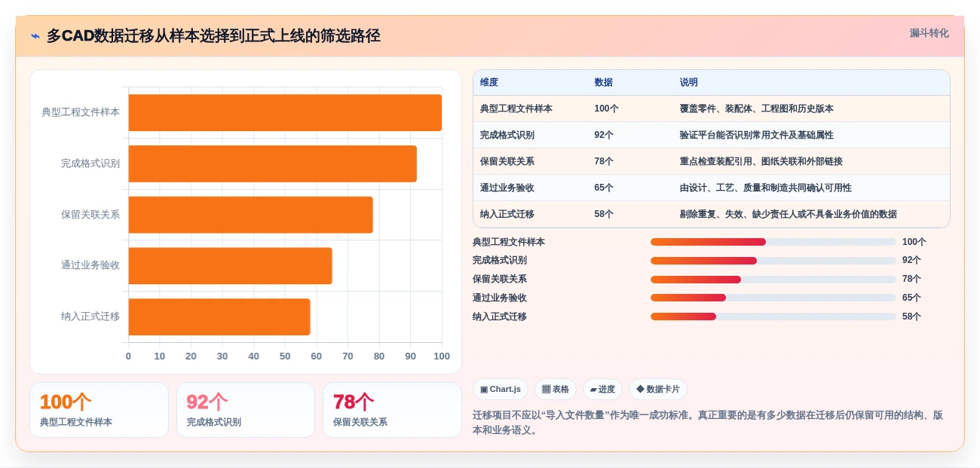This screenshot has width=980, height=468.
Task: Click the 50 axis tick label
Action: tap(285, 356)
